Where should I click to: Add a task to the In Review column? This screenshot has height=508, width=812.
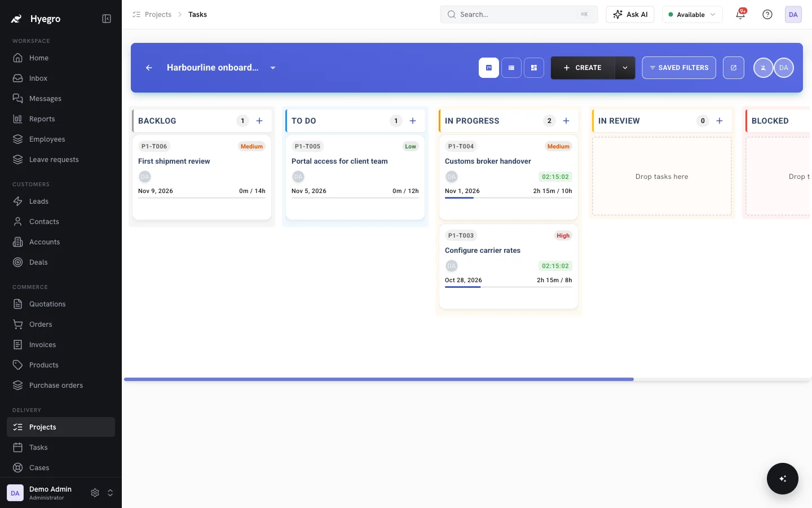coord(720,121)
